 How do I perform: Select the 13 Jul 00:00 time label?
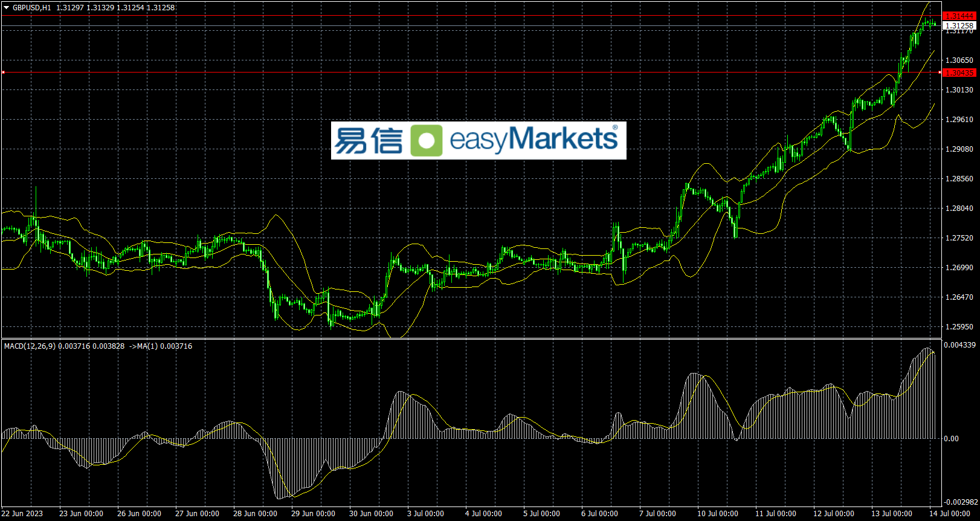click(x=892, y=514)
